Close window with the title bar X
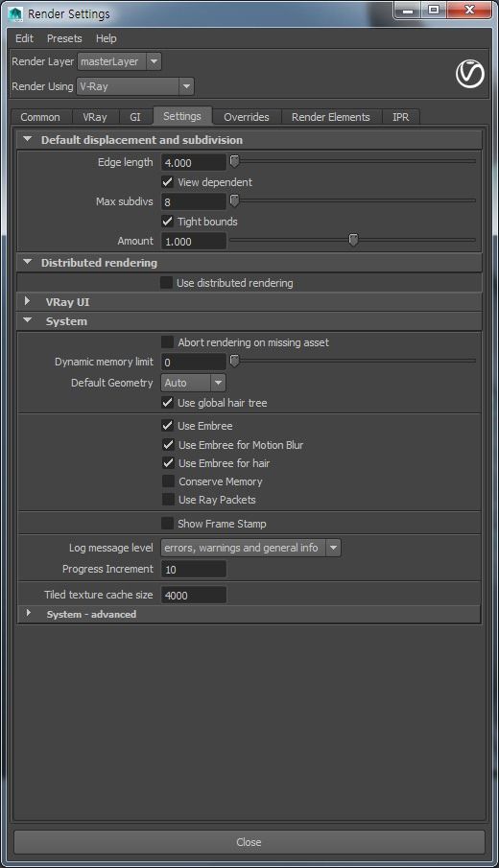This screenshot has width=499, height=868. coord(469,10)
